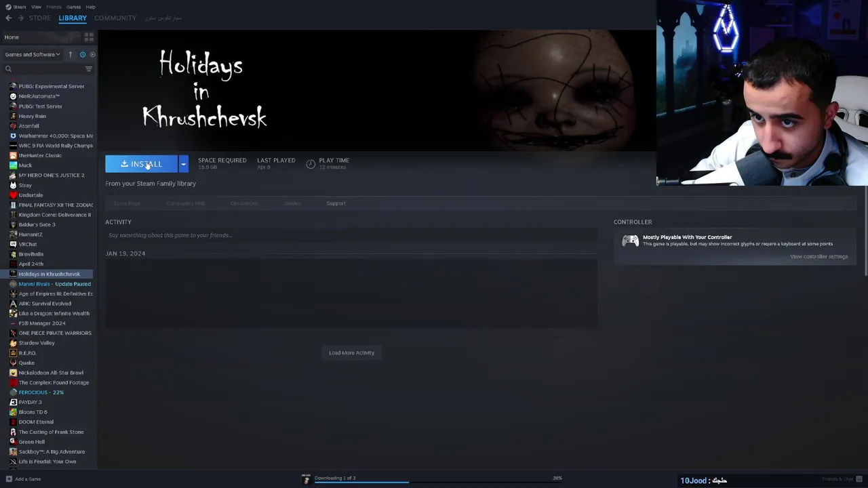Click the play time clock icon

coord(311,164)
